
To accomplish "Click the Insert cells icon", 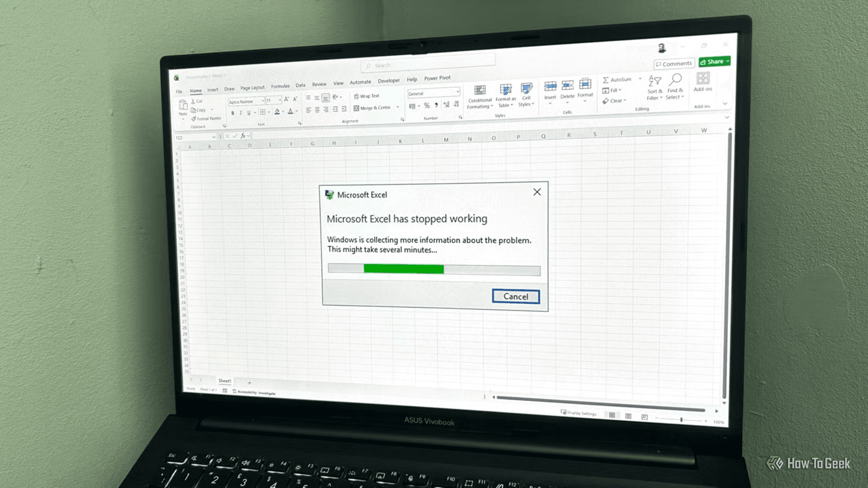I will coord(550,86).
